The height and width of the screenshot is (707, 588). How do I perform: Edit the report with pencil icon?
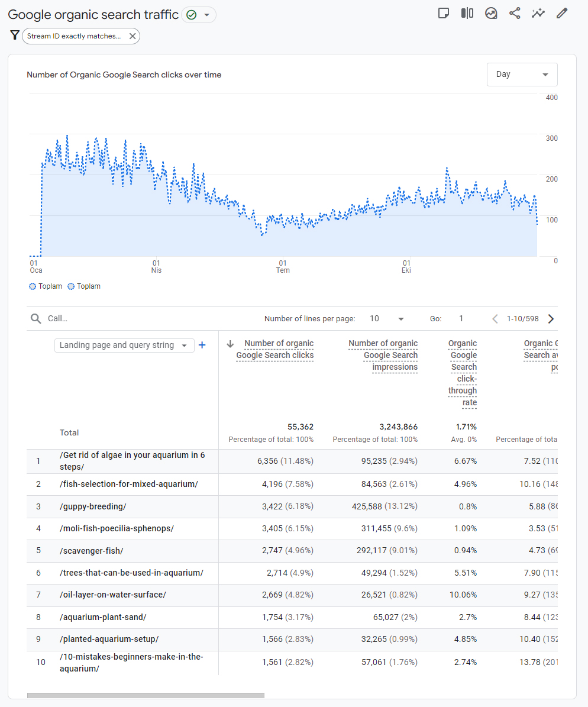click(562, 13)
